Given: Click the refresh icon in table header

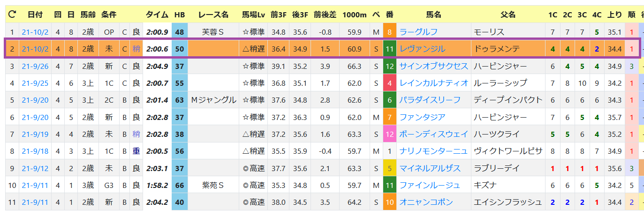Looking at the screenshot, I should pos(12,15).
